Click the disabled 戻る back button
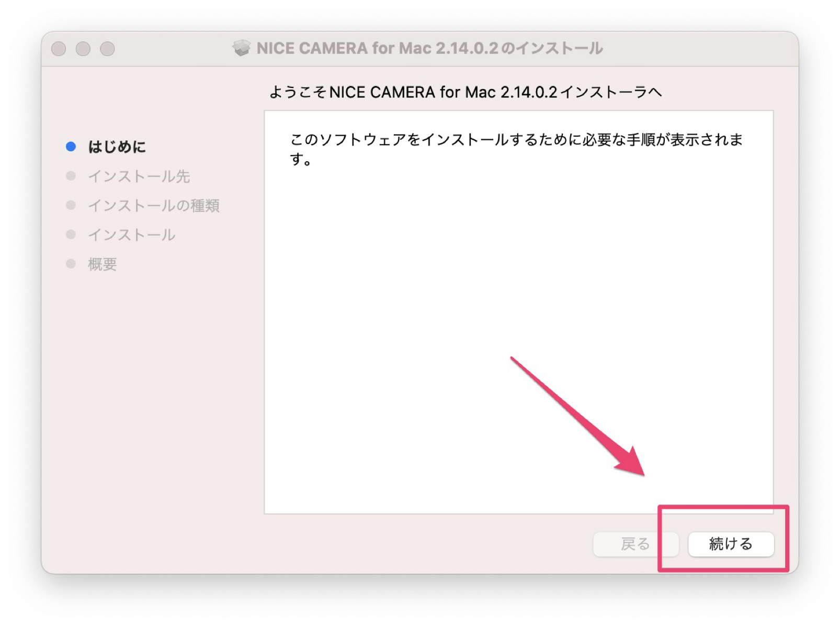Image resolution: width=840 pixels, height=625 pixels. [635, 544]
